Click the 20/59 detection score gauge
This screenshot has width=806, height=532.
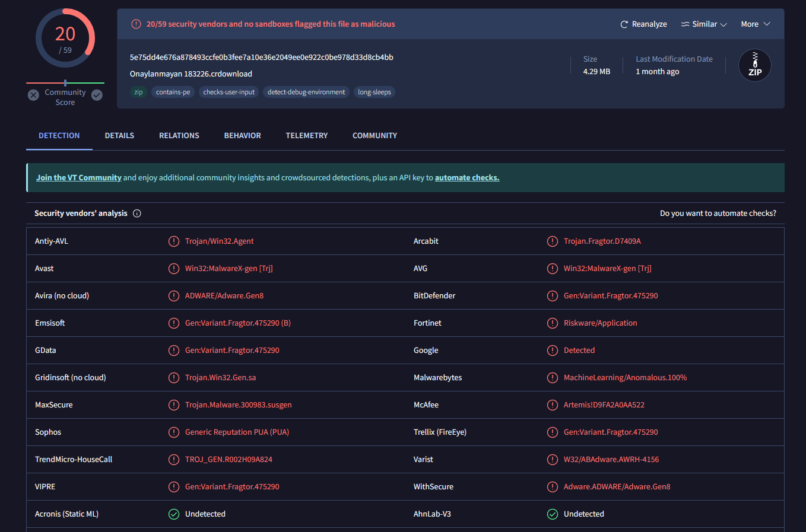(65, 39)
